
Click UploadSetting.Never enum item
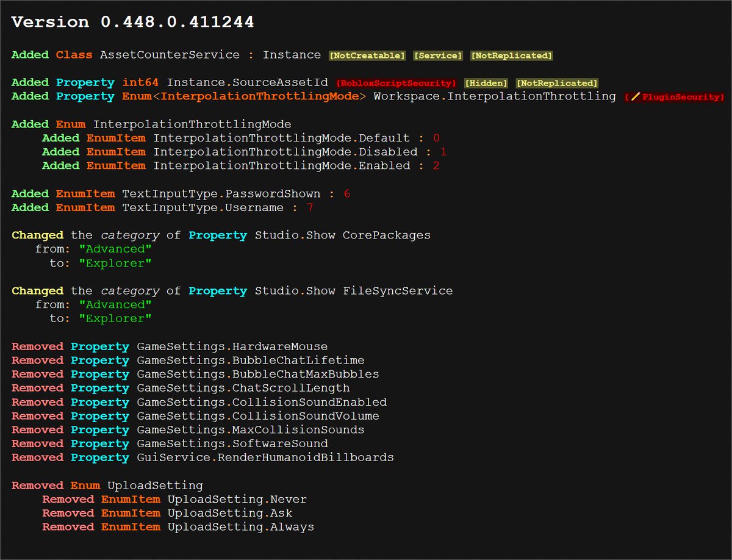pos(237,500)
